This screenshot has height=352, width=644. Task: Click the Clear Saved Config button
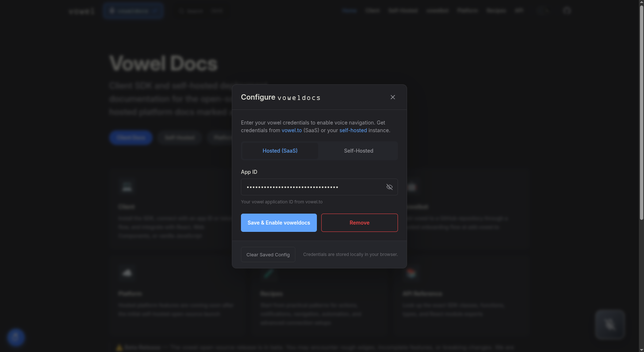pyautogui.click(x=268, y=254)
